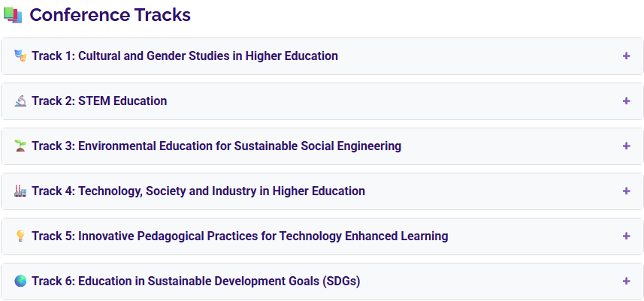Open the STEM Education track title
The image size is (644, 301).
click(99, 101)
